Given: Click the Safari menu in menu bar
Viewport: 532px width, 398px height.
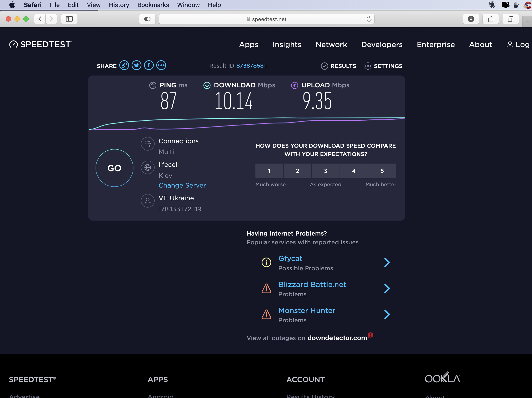Looking at the screenshot, I should (x=32, y=5).
